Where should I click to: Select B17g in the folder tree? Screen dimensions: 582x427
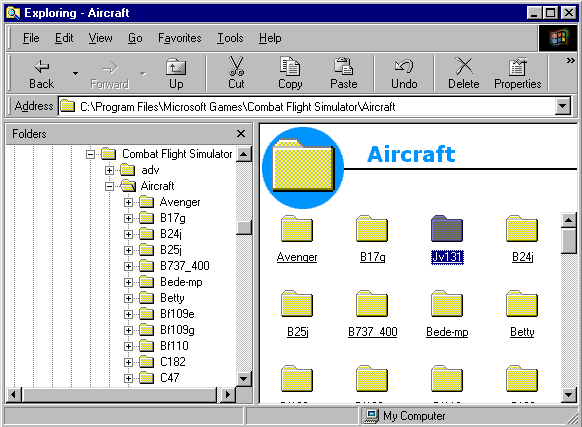173,218
